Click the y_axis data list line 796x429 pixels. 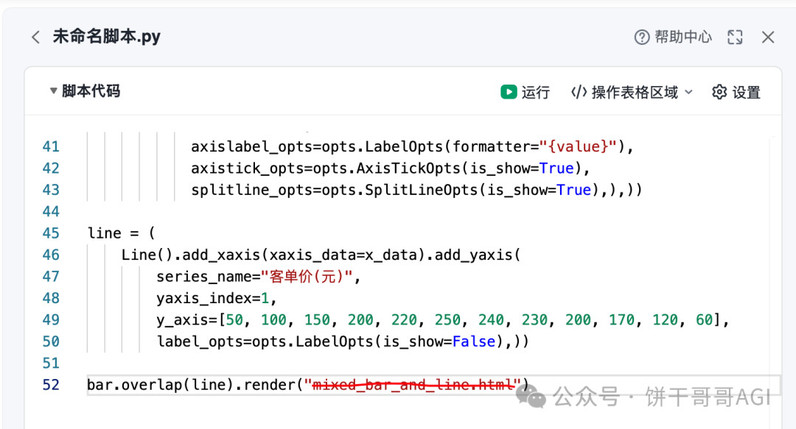[443, 320]
